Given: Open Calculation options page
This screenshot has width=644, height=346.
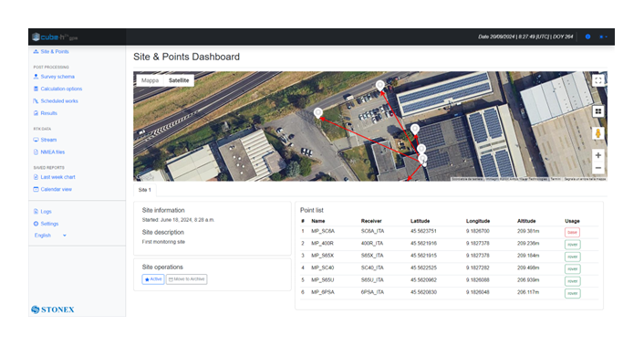Looking at the screenshot, I should click(61, 89).
